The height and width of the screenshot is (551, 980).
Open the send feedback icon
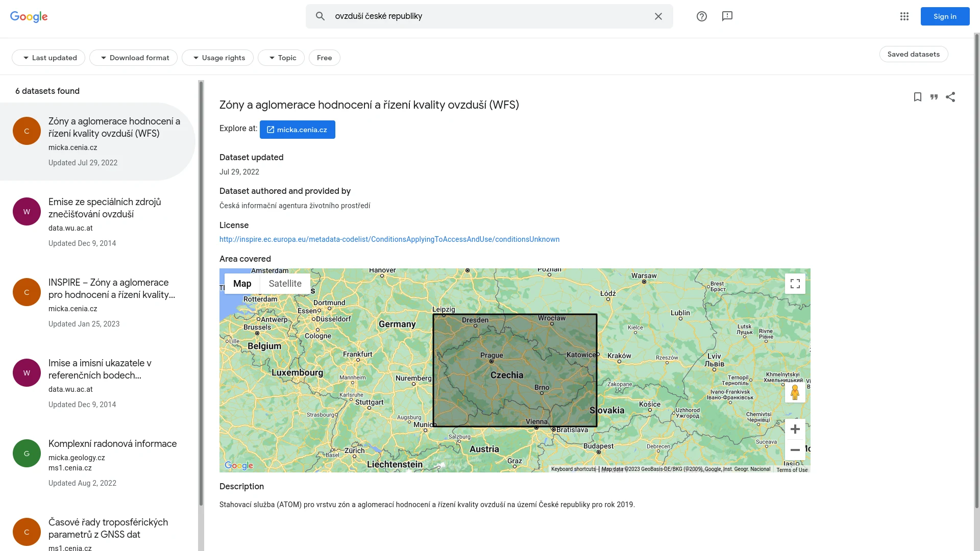[727, 16]
